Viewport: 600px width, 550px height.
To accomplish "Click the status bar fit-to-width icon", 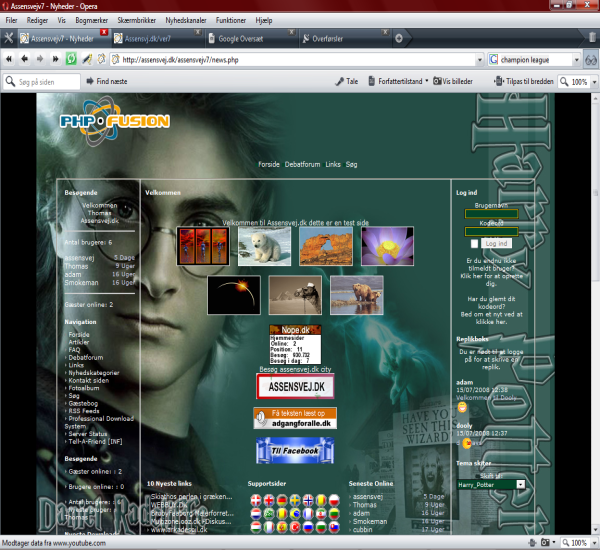I will [x=532, y=543].
